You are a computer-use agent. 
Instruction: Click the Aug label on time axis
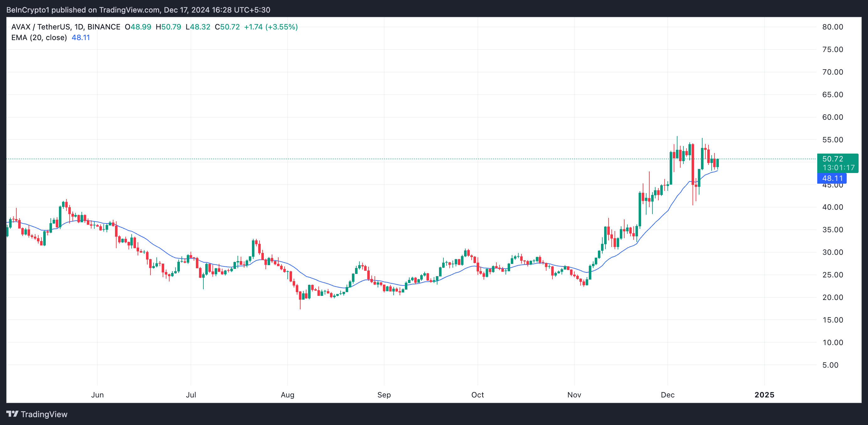pos(287,395)
